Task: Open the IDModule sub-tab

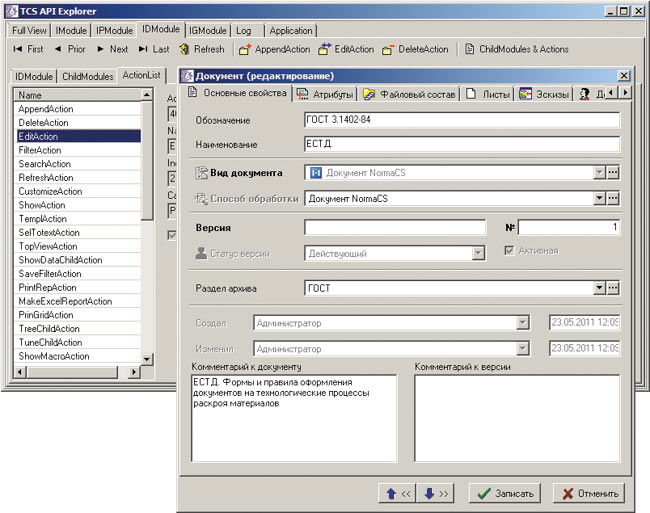Action: 34,77
